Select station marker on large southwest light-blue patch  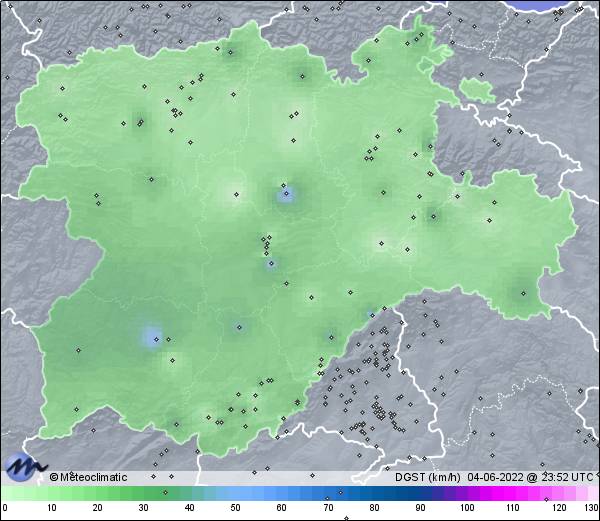click(x=156, y=339)
